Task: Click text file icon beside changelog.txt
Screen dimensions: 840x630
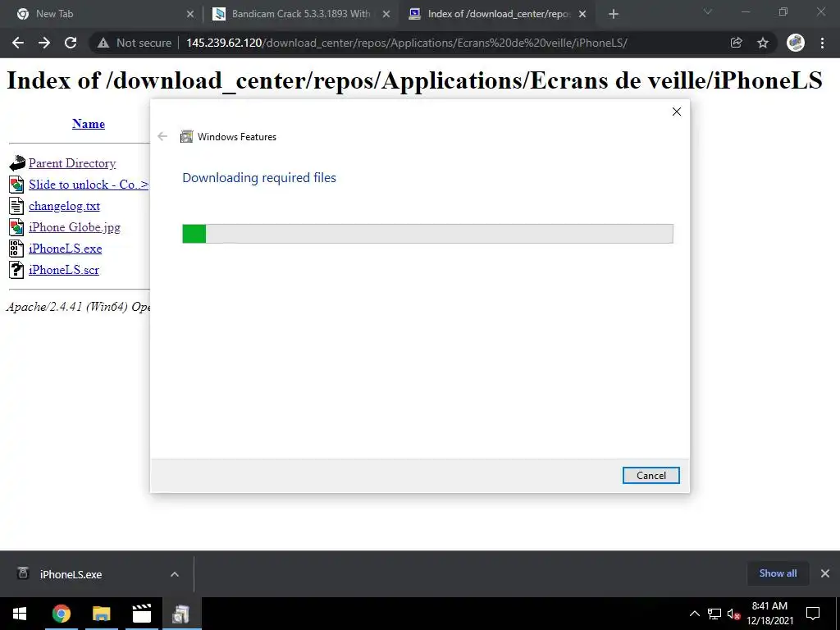Action: 16,206
